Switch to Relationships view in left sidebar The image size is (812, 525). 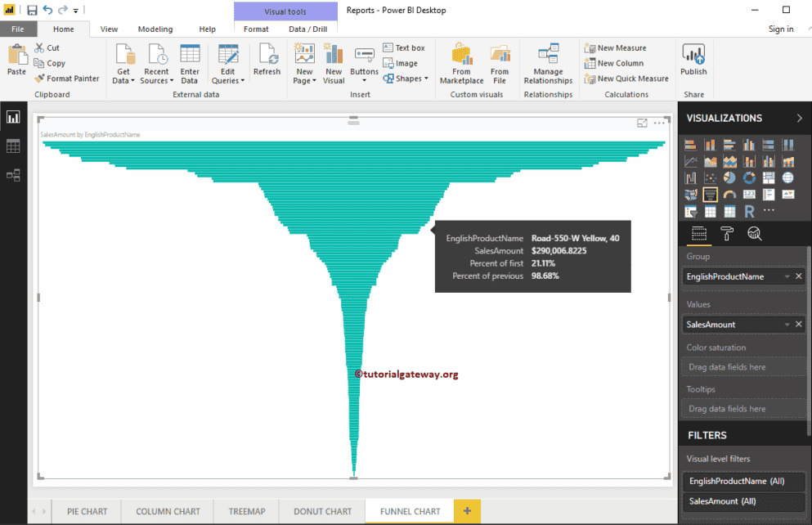coord(13,175)
